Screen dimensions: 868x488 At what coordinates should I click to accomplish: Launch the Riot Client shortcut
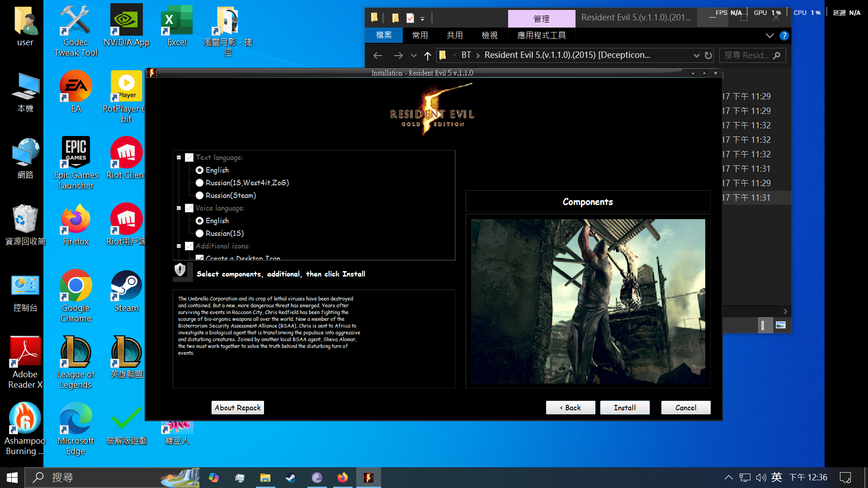(x=126, y=158)
